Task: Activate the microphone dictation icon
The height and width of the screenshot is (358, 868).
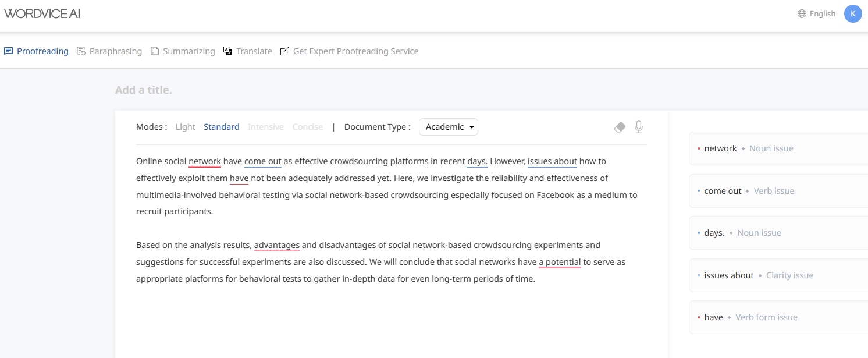Action: (x=638, y=127)
